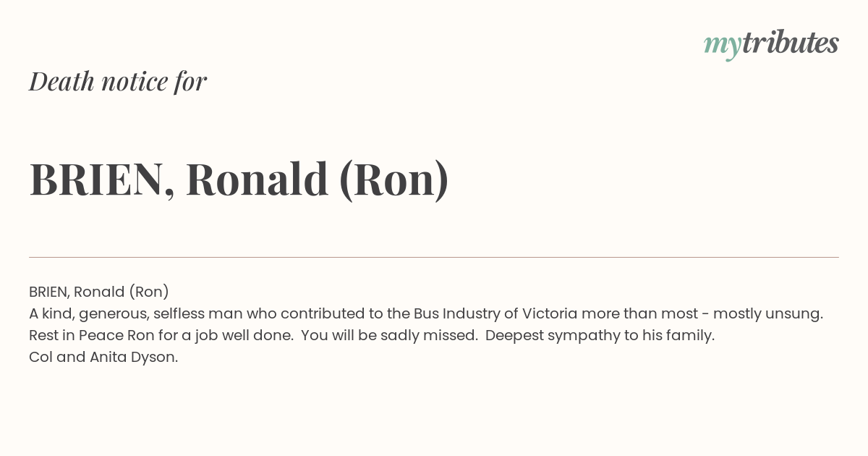Select the word "Death" in the heading
868x456 pixels.
click(x=62, y=81)
